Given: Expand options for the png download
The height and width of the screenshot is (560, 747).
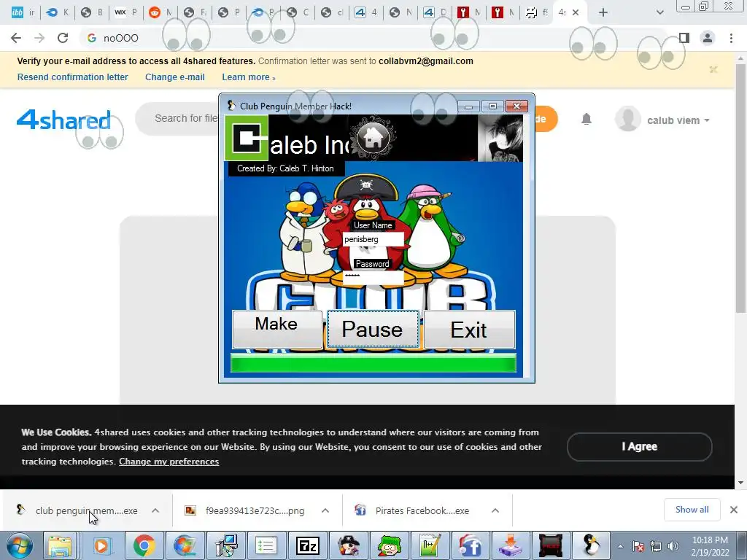Looking at the screenshot, I should (x=325, y=511).
